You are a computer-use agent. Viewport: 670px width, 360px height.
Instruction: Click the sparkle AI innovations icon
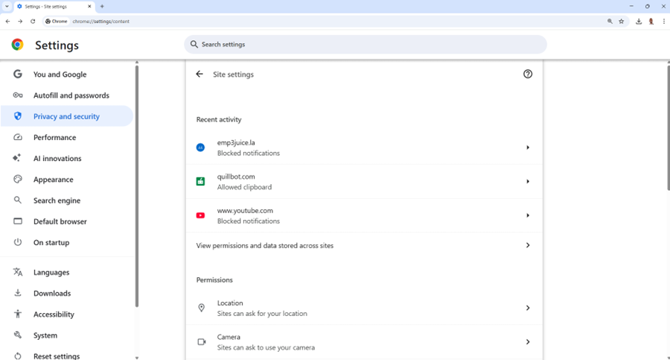17,158
